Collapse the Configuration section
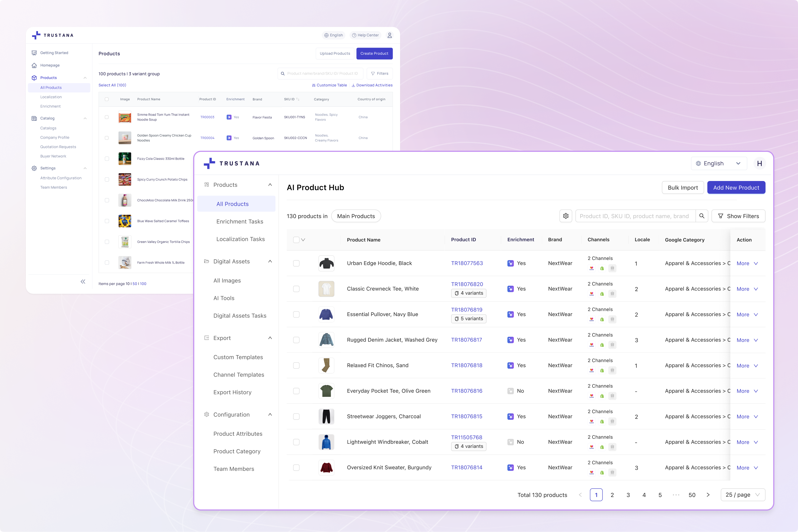The height and width of the screenshot is (532, 798). tap(270, 415)
